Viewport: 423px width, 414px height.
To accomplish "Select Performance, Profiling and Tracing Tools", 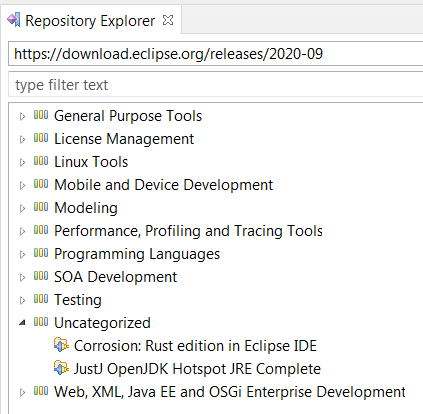I will click(188, 231).
